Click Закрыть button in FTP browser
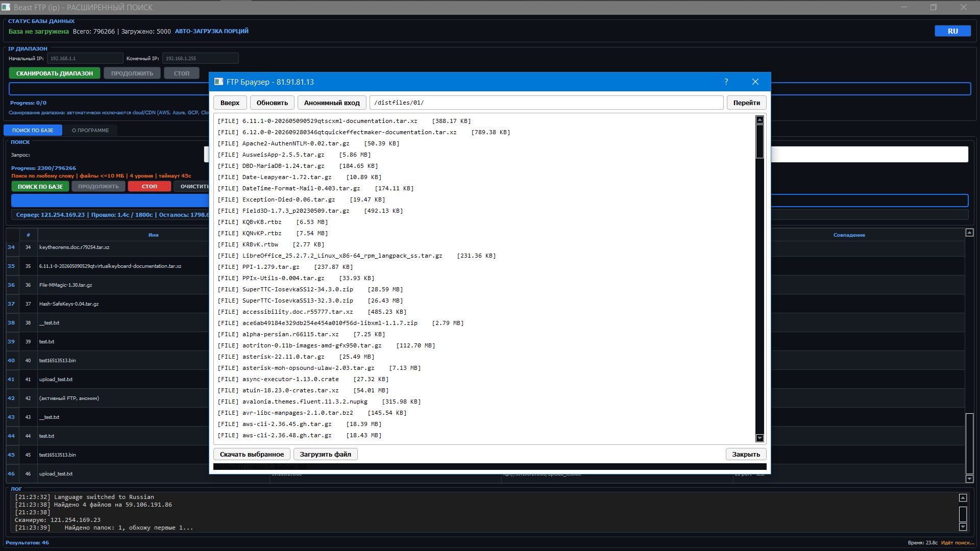The image size is (980, 551). [746, 454]
